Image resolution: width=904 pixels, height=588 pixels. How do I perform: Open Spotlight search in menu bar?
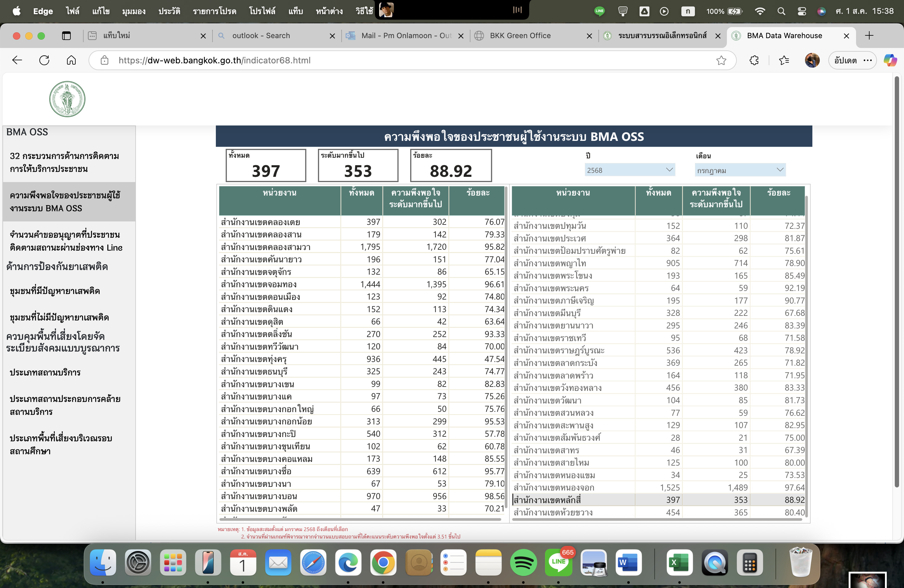coord(781,11)
